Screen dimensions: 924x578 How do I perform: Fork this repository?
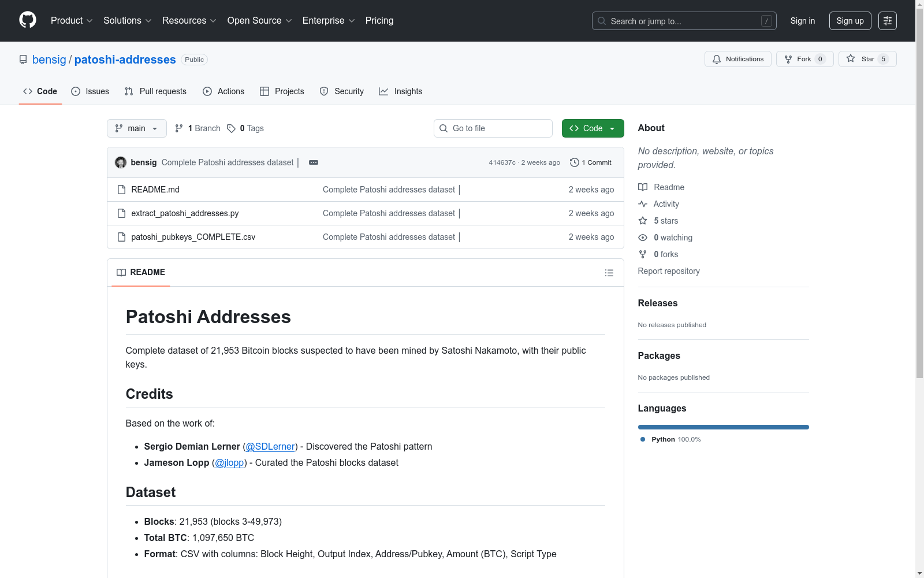click(x=805, y=59)
